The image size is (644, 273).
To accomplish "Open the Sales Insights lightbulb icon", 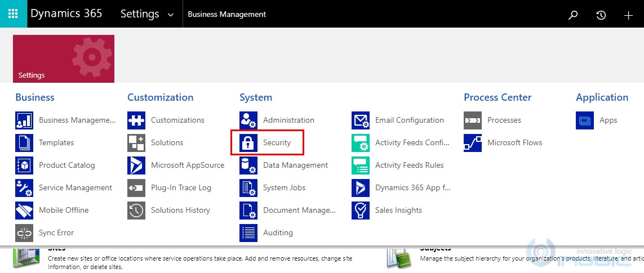I will [x=361, y=210].
